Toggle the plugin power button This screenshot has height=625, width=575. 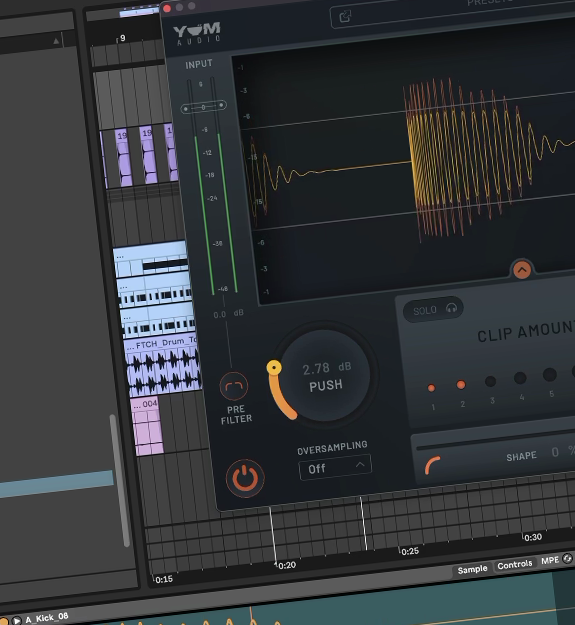click(245, 478)
